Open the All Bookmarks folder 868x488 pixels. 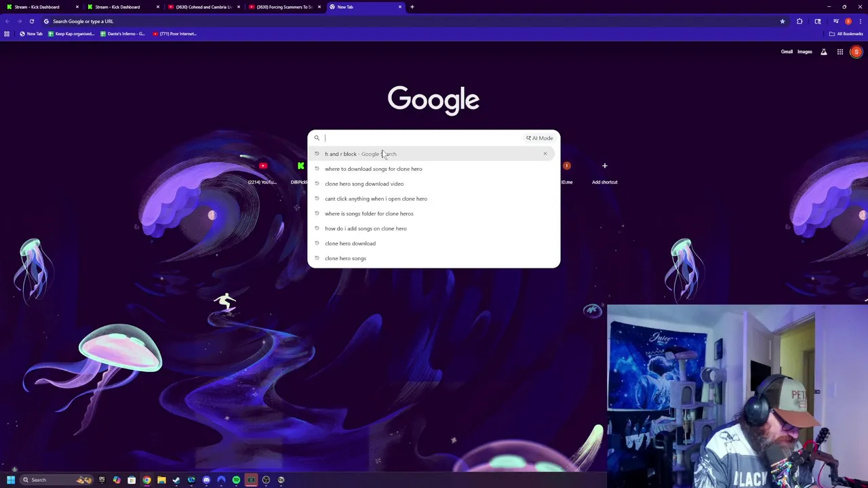point(846,34)
